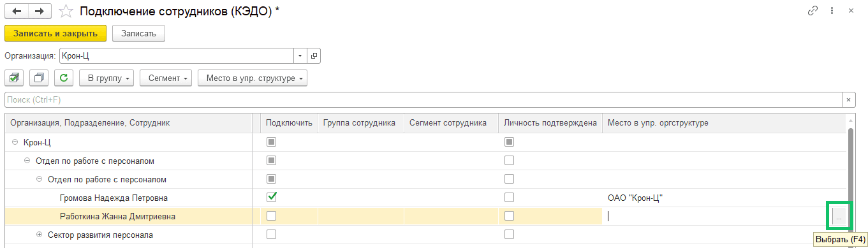Add this form to favorites with the star
This screenshot has height=248, width=868.
point(65,11)
